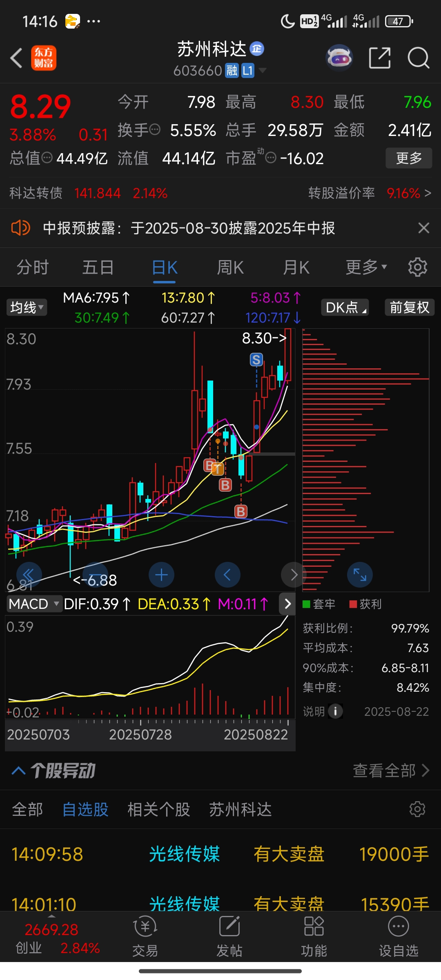Open the 东方财富 logo icon
The height and width of the screenshot is (980, 441).
(44, 58)
